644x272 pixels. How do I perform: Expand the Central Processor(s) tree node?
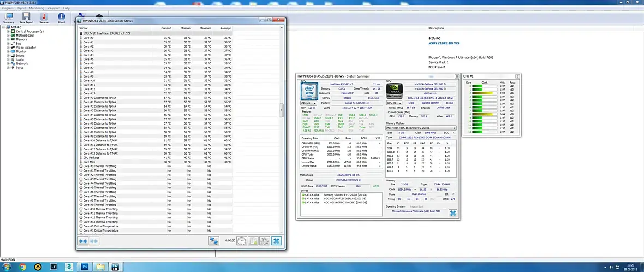[8, 31]
